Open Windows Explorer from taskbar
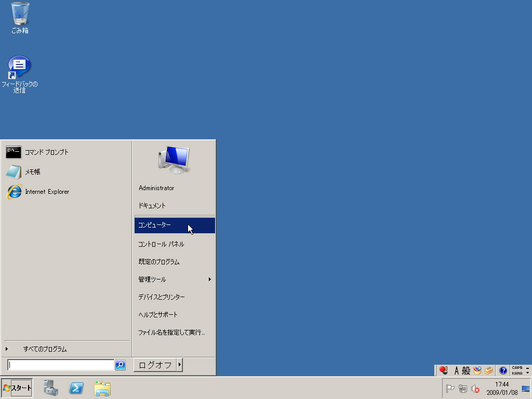This screenshot has width=532, height=399. (x=102, y=389)
